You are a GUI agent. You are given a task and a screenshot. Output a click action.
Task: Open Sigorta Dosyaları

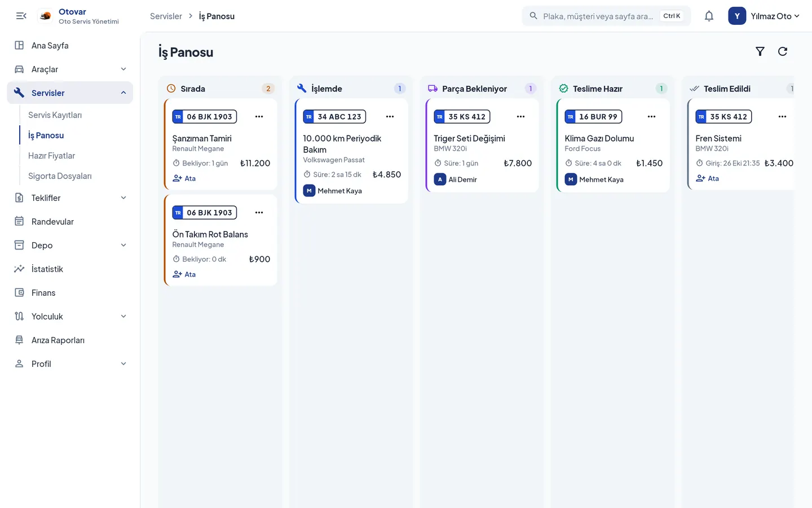click(x=60, y=176)
